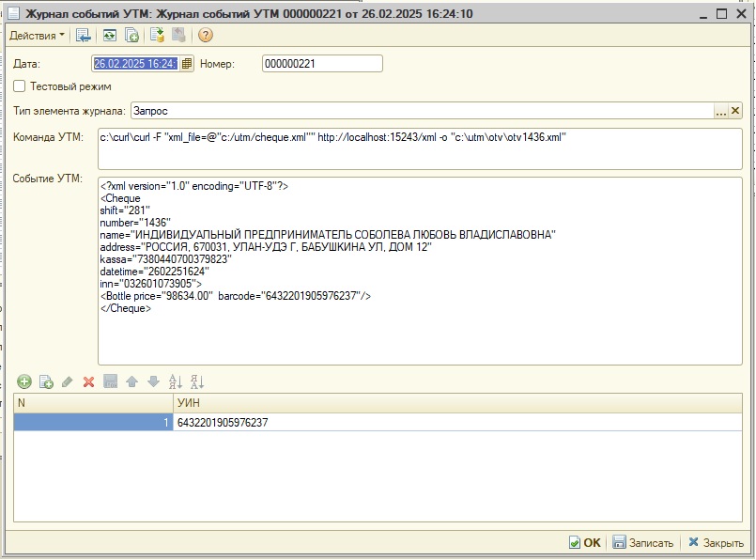
Task: Click the copy document toolbar icon
Action: (131, 35)
